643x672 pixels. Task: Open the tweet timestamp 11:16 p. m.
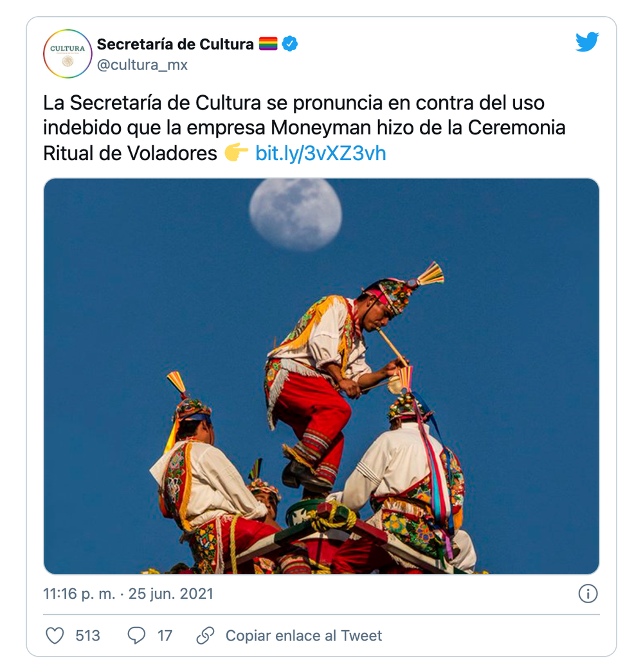pyautogui.click(x=79, y=594)
